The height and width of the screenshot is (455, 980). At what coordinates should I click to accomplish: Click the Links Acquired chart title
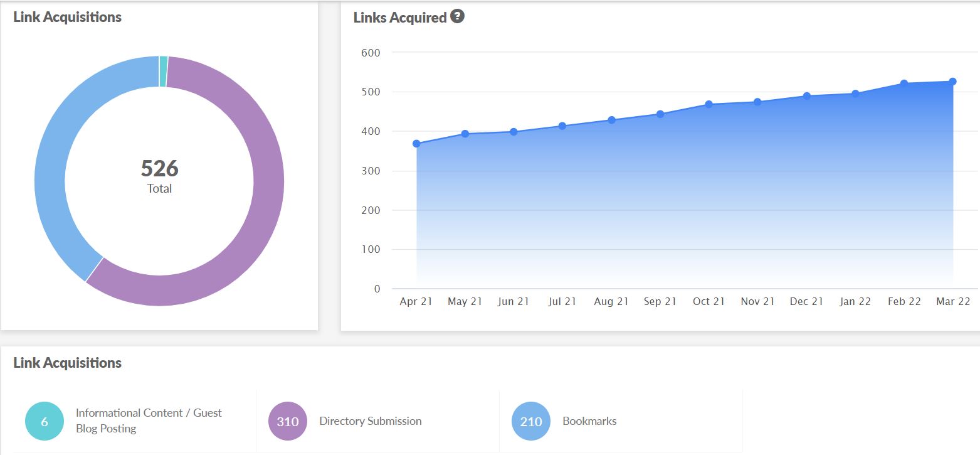400,18
